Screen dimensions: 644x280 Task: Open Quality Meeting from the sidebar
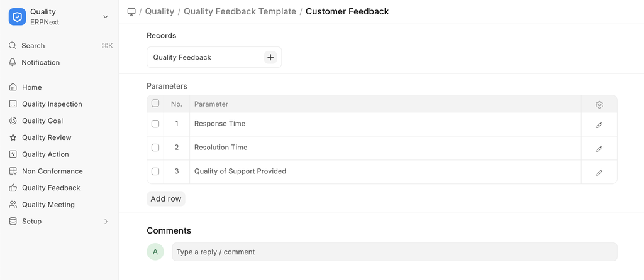tap(48, 205)
